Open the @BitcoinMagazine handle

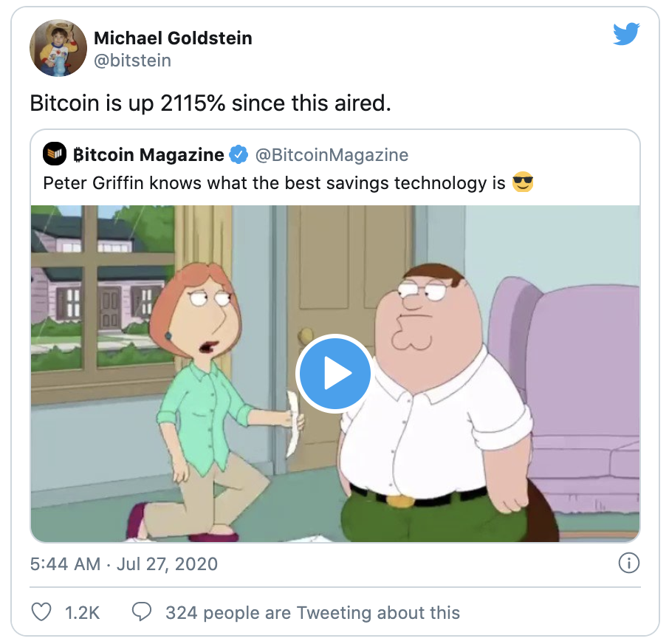(332, 155)
